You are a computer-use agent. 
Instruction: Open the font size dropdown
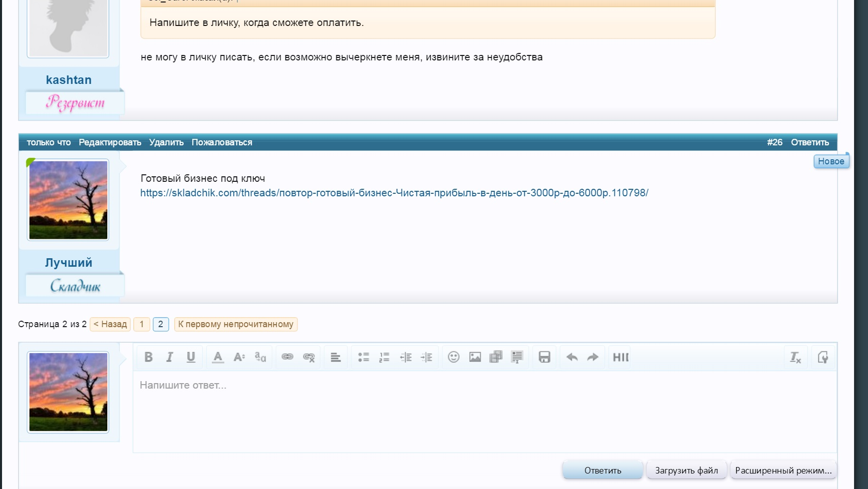pos(239,357)
